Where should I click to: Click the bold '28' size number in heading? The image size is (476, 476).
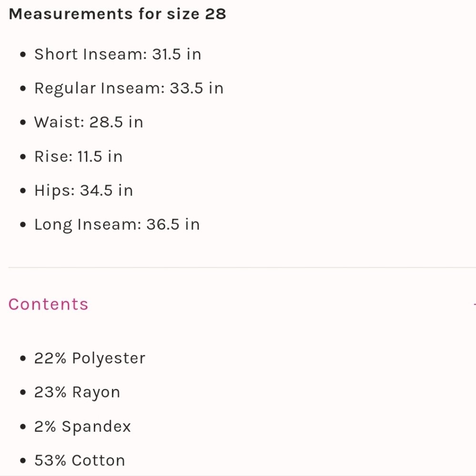216,14
